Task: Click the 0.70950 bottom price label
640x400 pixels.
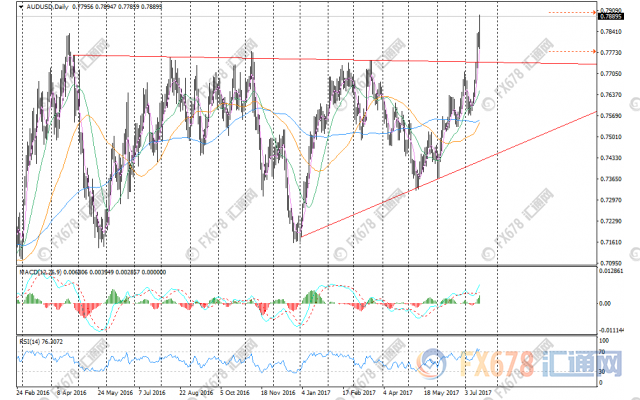Action: [608, 262]
